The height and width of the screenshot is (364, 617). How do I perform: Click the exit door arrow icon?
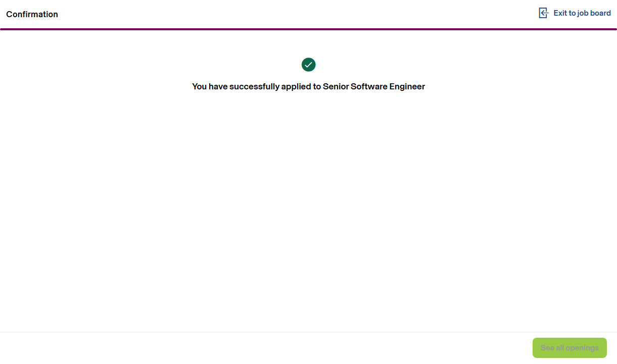click(x=543, y=13)
